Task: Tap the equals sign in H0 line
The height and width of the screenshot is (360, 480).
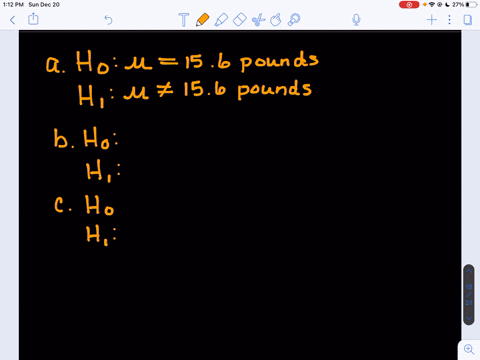Action: click(169, 61)
